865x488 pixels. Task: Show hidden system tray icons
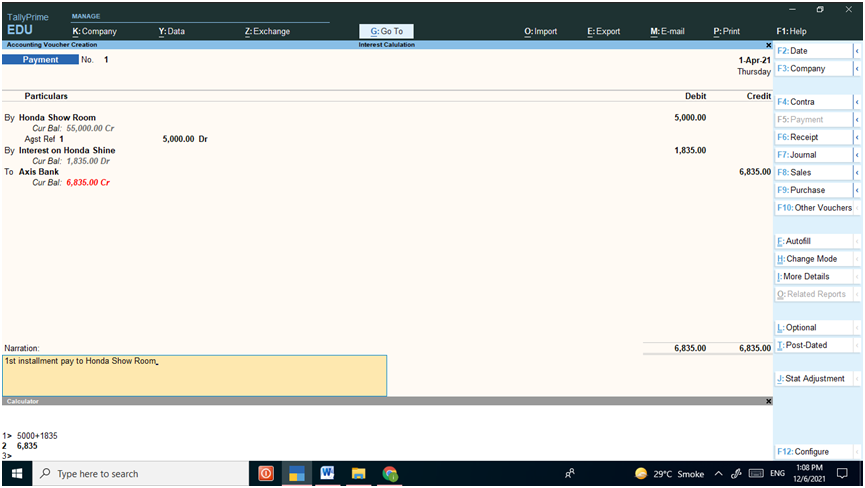[718, 474]
